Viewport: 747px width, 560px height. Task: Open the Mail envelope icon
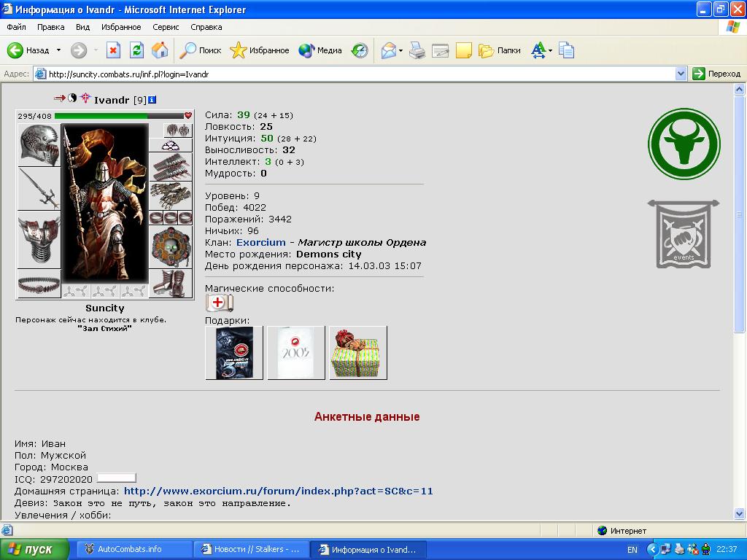tap(389, 50)
